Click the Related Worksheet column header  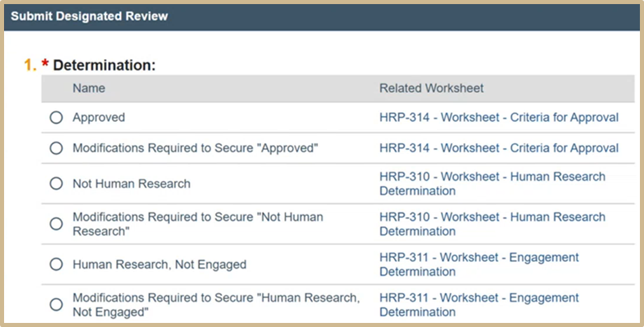point(431,88)
